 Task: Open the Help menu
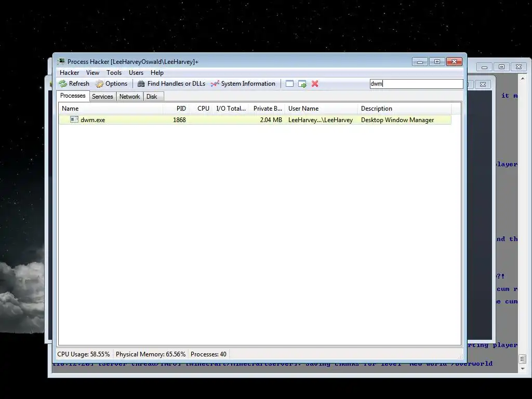click(157, 73)
